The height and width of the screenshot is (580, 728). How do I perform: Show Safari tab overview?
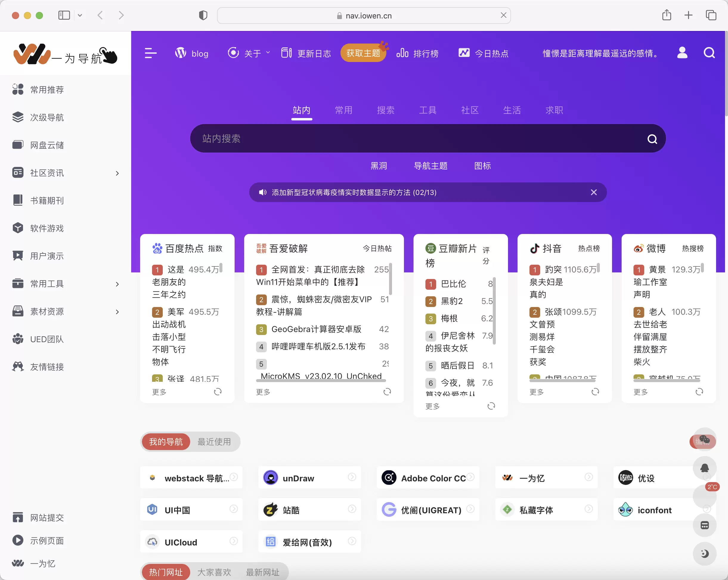coord(711,15)
